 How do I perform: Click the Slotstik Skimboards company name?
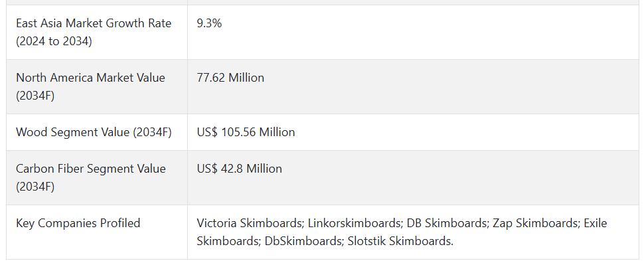point(400,241)
